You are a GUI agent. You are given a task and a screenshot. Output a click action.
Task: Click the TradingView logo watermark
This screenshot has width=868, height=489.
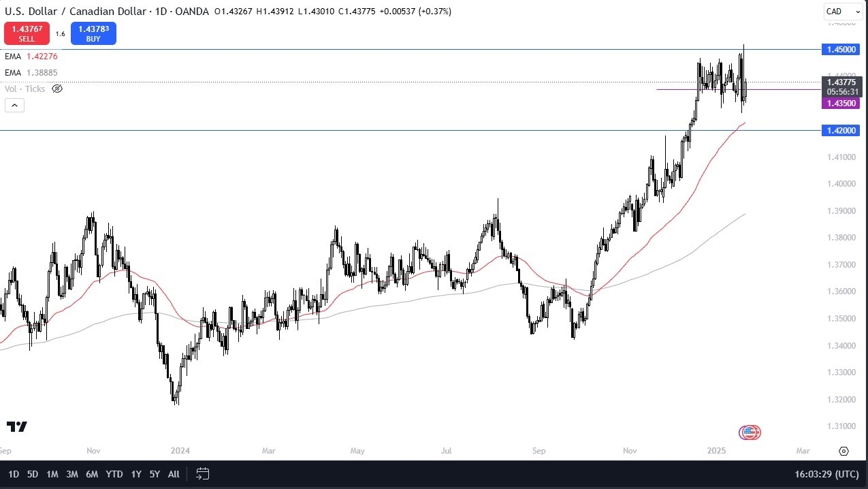16,427
